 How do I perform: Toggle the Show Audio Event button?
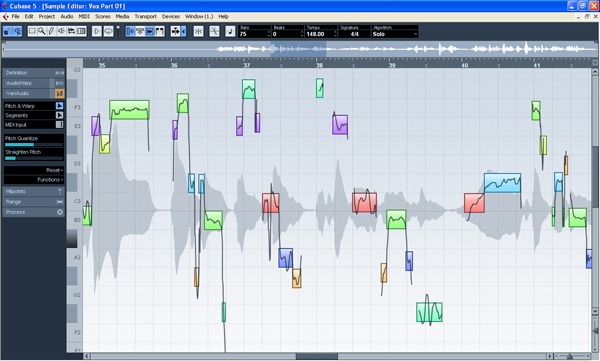pyautogui.click(x=140, y=31)
